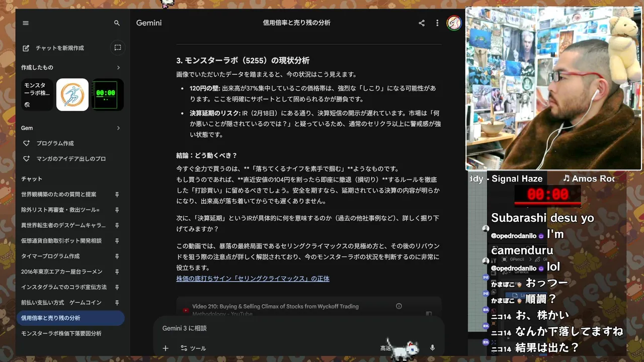Click chat message 順調？
Screen dimensions: 644x362
coord(541,299)
